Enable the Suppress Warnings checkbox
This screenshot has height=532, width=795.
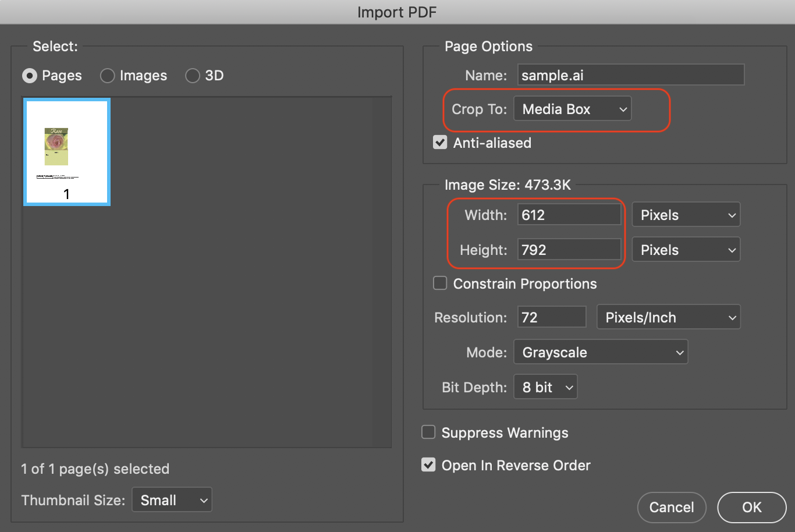[x=428, y=432]
